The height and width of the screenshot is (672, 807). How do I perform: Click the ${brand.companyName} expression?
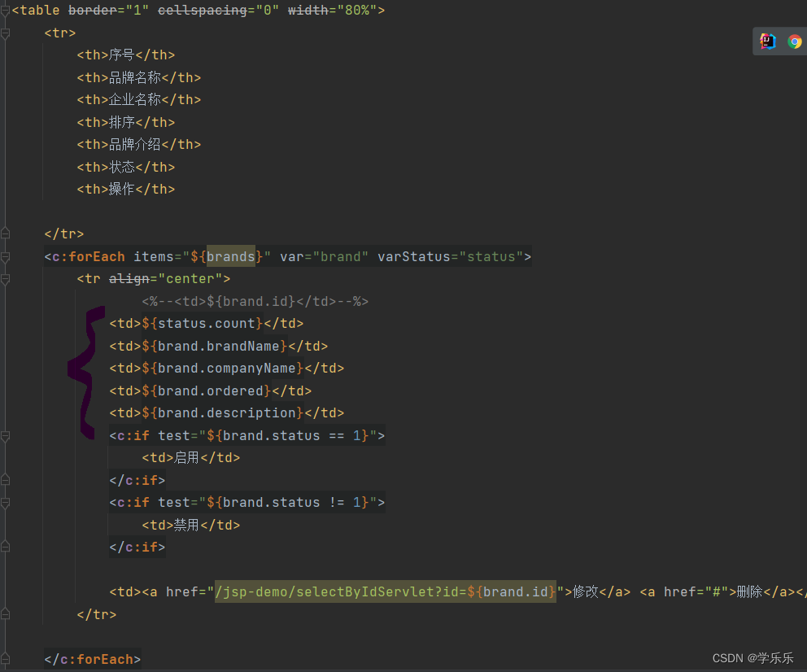(223, 368)
